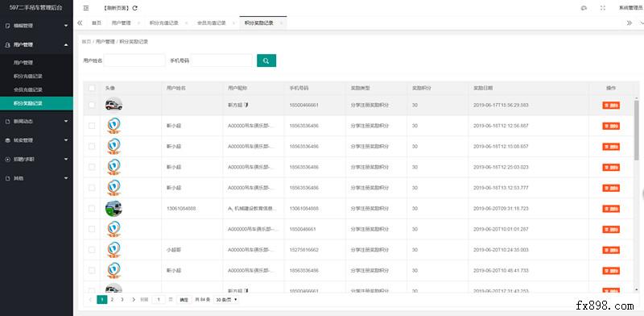This screenshot has width=644, height=316.
Task: Expand the 转卖管理 sidebar group
Action: click(x=66, y=140)
